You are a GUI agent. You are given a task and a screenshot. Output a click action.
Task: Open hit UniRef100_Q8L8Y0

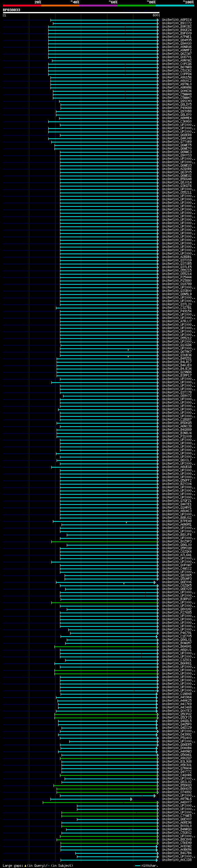tap(176, 115)
